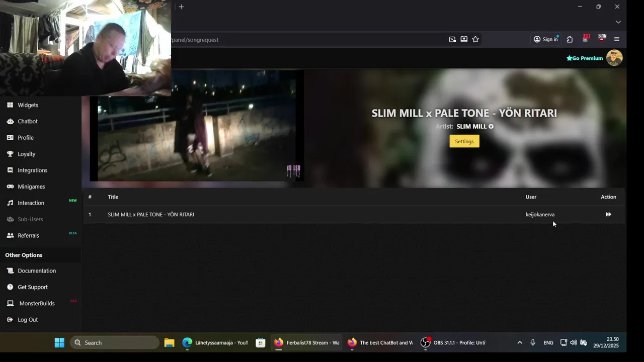Click the MonsterBuilds laptop icon
644x362 pixels.
pos(10,304)
